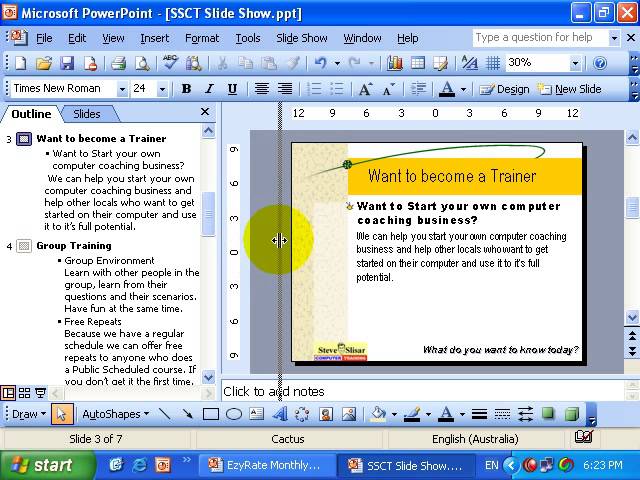Screen dimensions: 640x480
Task: Switch to Normal view at the pane bottom
Action: (x=8, y=393)
